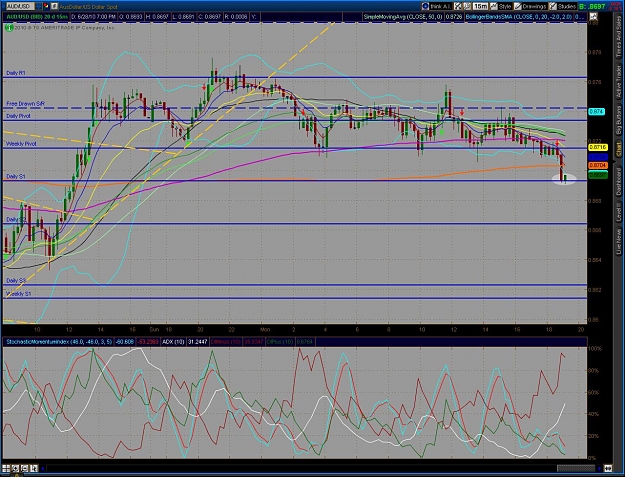Open the Level II side tab

(x=619, y=212)
